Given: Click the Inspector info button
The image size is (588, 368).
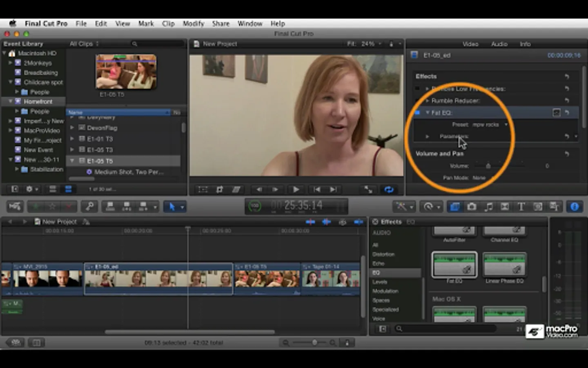Looking at the screenshot, I should (574, 207).
